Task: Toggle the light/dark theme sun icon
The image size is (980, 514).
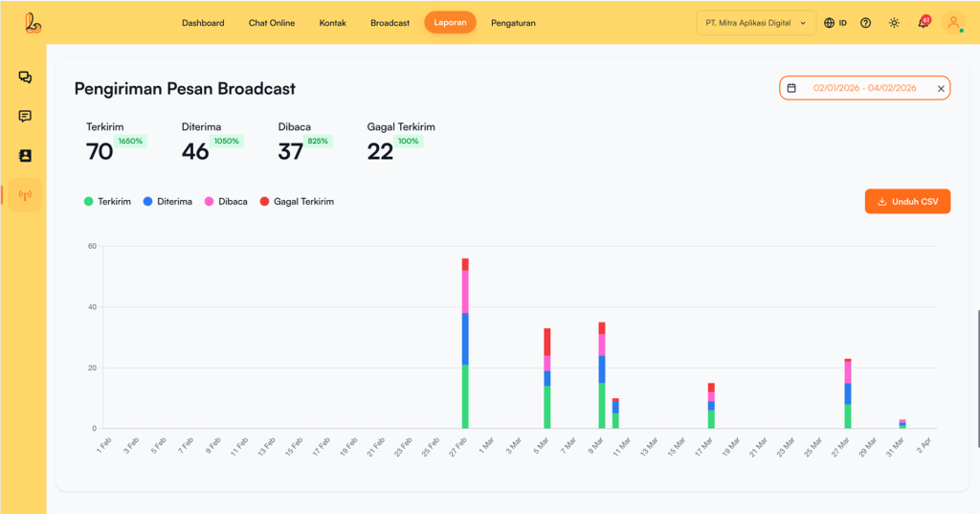Action: [894, 23]
